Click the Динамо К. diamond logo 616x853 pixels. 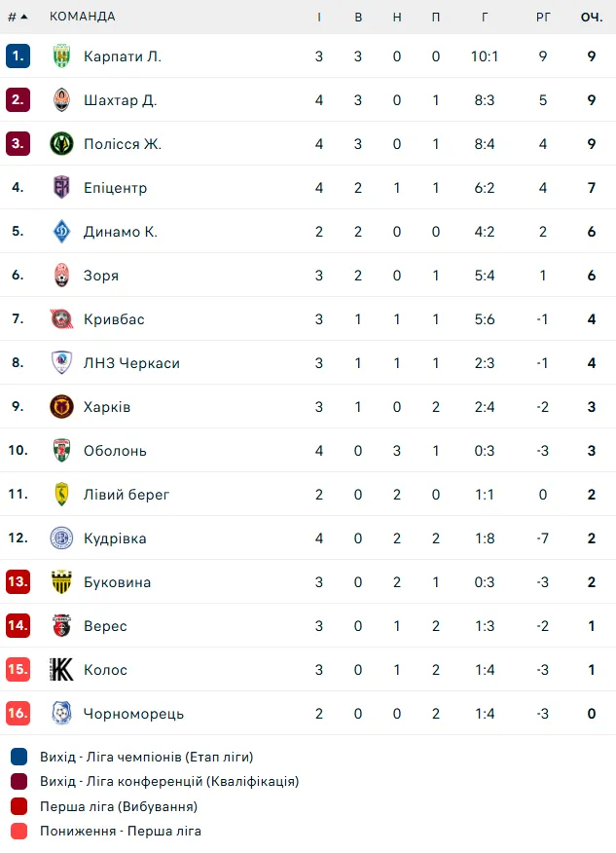[x=61, y=231]
